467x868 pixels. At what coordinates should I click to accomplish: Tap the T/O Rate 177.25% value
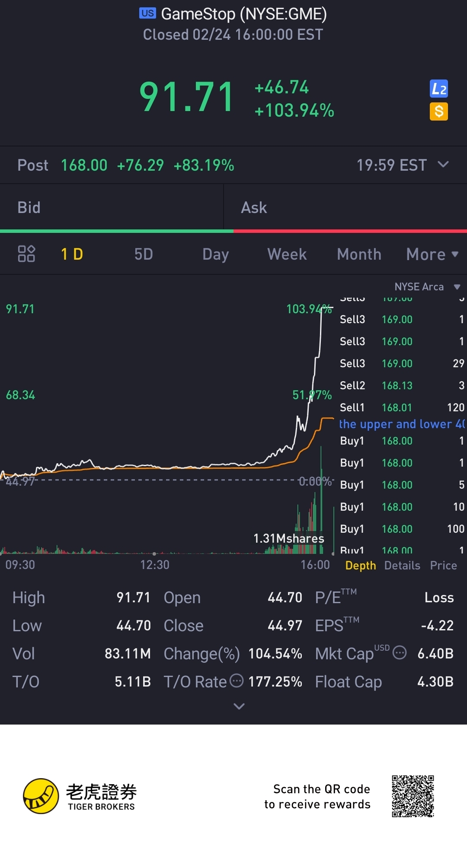pyautogui.click(x=275, y=682)
